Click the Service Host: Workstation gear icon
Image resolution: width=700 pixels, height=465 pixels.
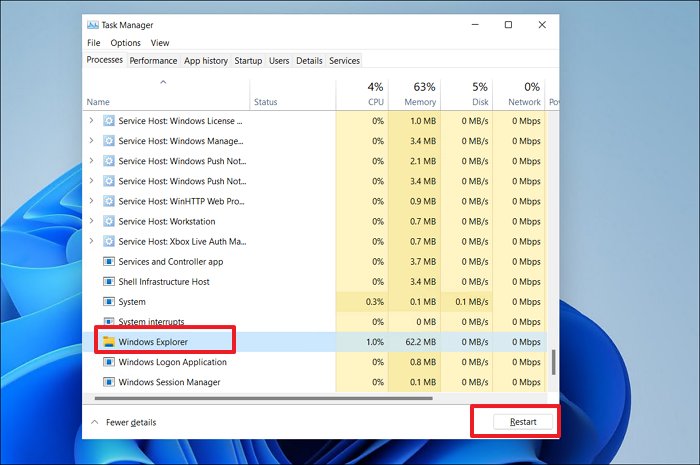pos(108,221)
